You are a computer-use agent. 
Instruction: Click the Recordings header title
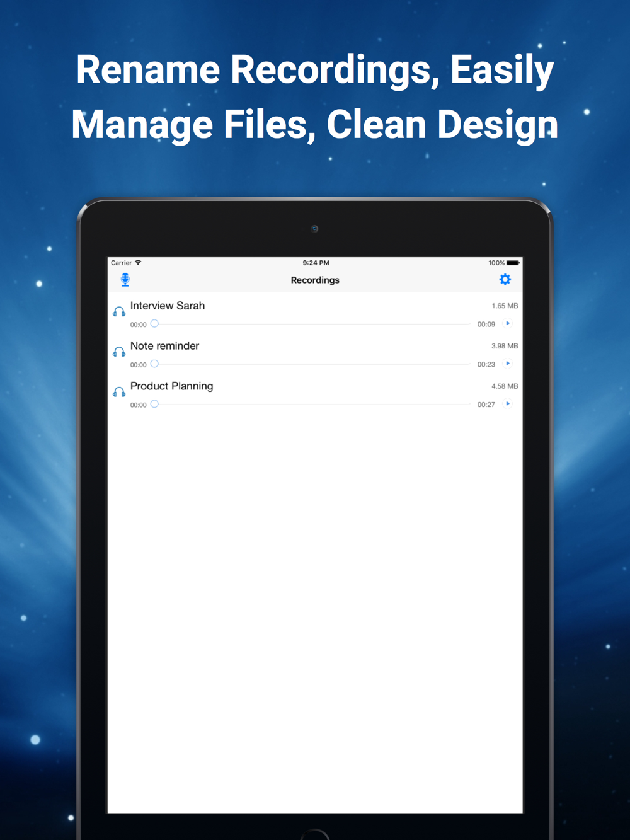pyautogui.click(x=315, y=280)
